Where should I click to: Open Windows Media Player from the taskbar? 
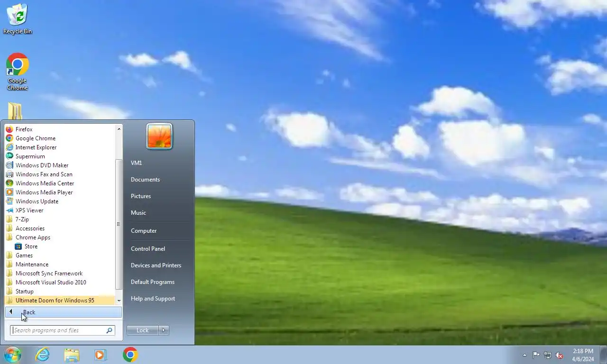101,355
